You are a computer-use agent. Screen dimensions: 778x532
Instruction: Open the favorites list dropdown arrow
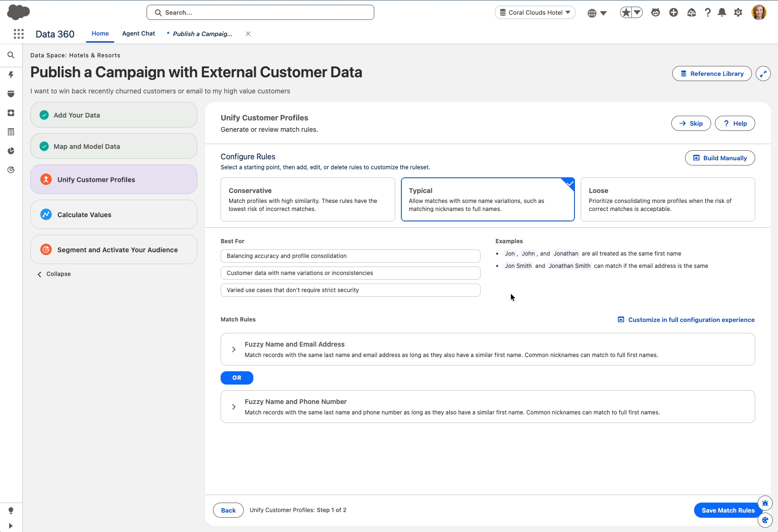[638, 13]
